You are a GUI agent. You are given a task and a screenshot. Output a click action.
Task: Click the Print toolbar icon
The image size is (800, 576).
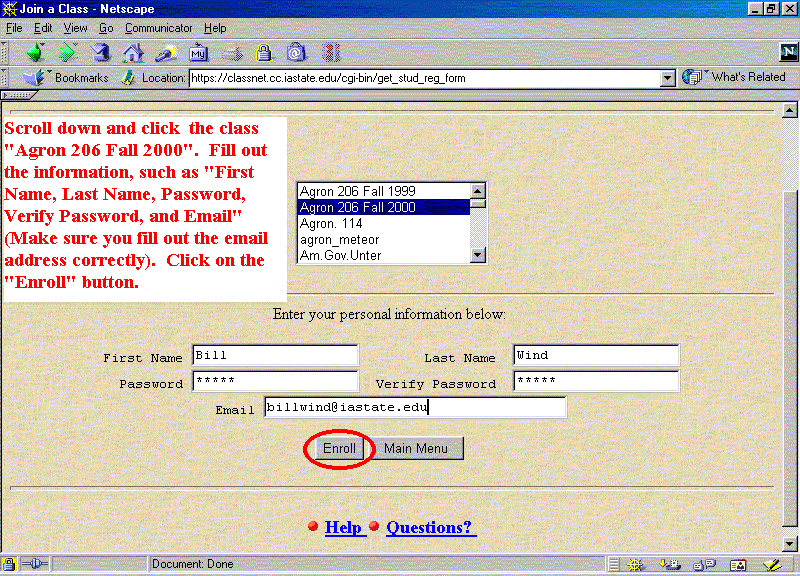coord(232,52)
